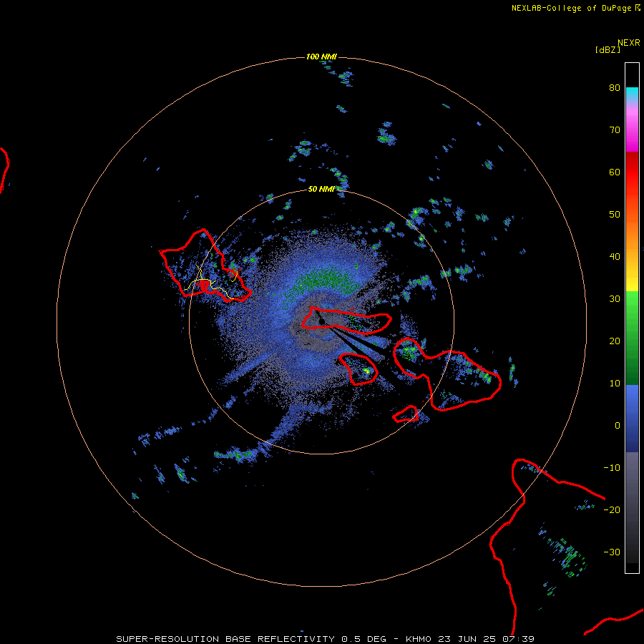Click the black radar site dot at center
The image size is (644, 644).
[322, 321]
